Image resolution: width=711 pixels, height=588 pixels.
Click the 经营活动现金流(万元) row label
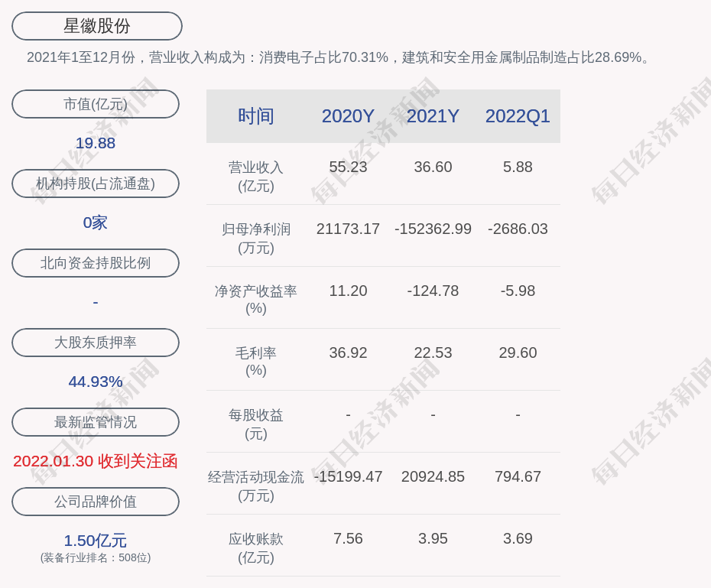pos(256,486)
